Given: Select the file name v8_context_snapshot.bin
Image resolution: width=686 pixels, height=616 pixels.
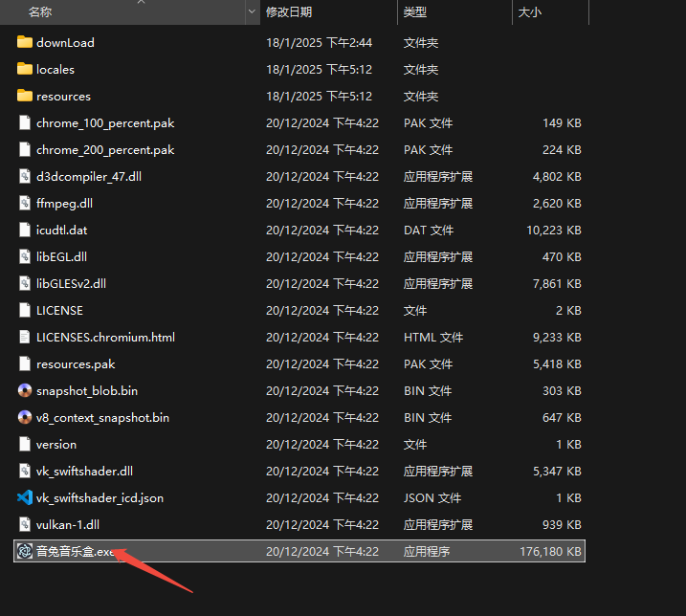Looking at the screenshot, I should pos(102,417).
